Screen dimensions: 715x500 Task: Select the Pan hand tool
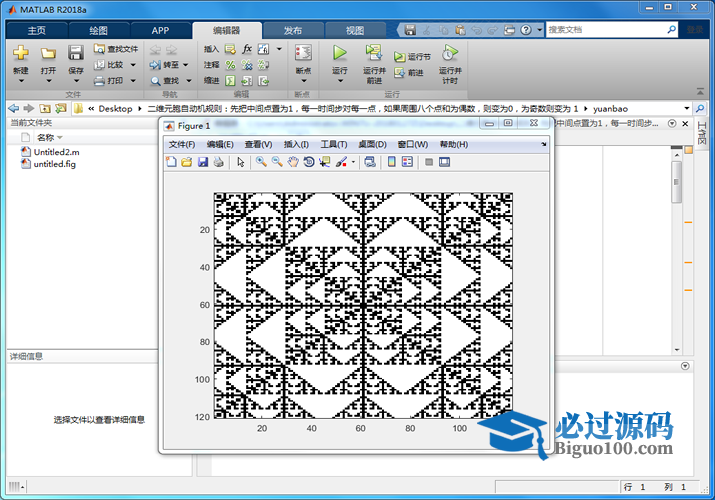293,162
